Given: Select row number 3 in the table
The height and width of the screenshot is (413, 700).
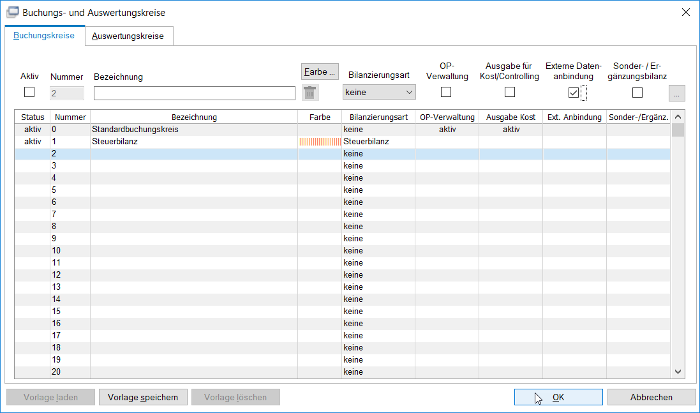Looking at the screenshot, I should 343,166.
